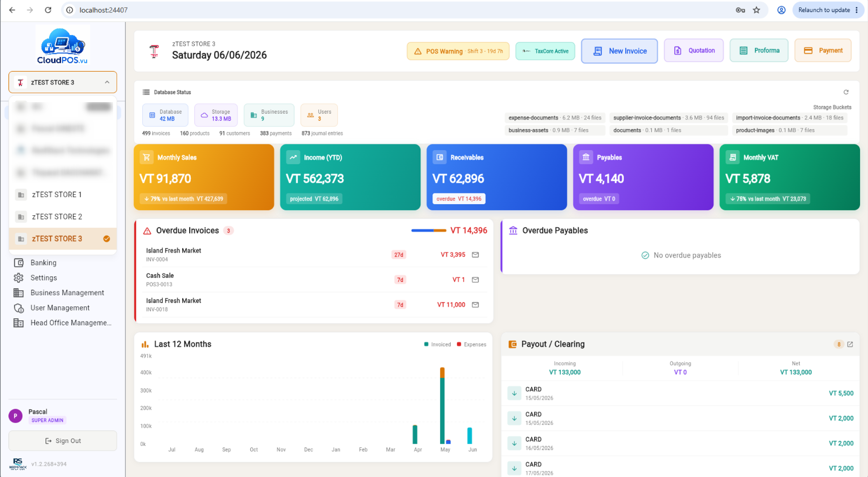
Task: Select zTEST STORE 1 from store list
Action: [x=63, y=195]
